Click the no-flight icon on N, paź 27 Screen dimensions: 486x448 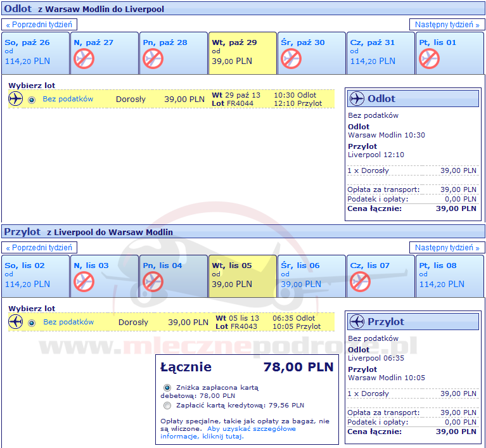[x=84, y=59]
